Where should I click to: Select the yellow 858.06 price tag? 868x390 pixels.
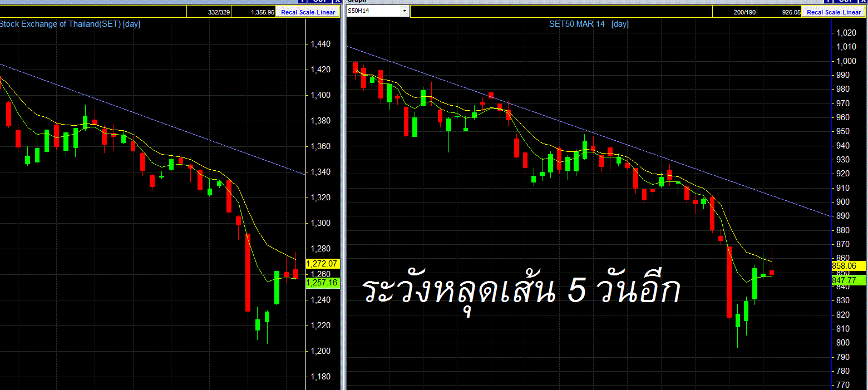[849, 266]
